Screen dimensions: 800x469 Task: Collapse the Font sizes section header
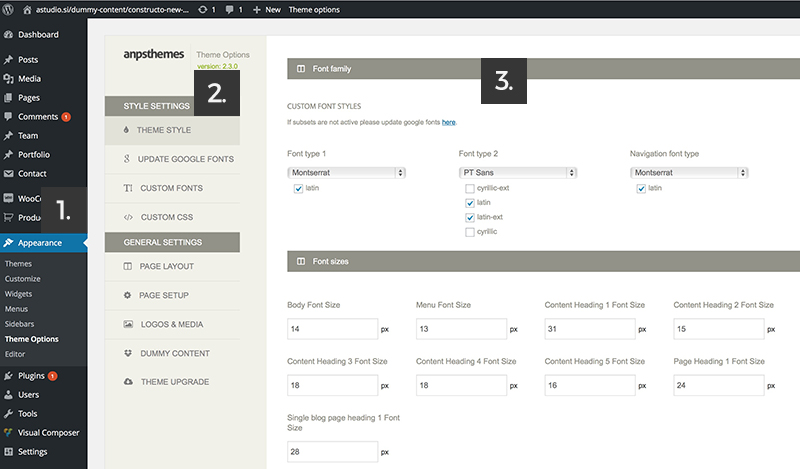pos(543,261)
